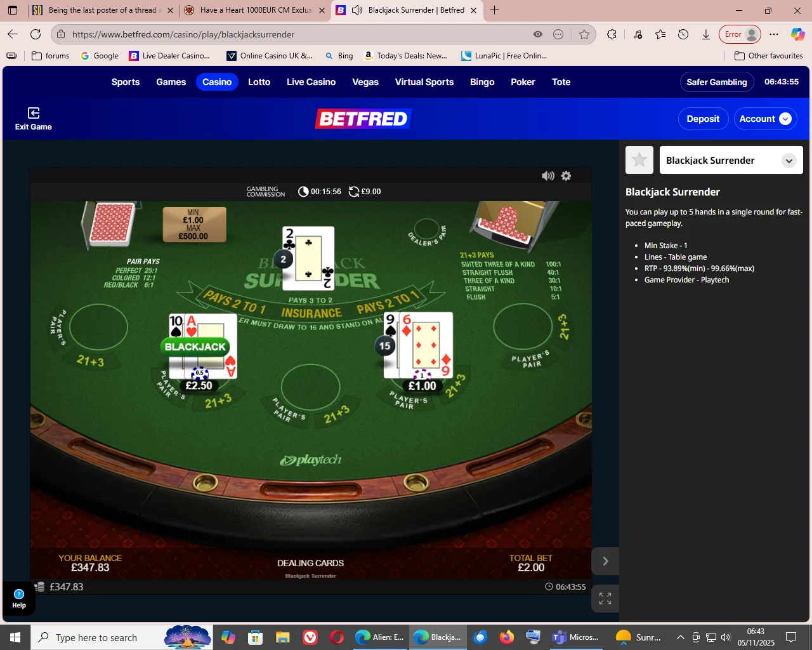Open the Vegas section
The width and height of the screenshot is (812, 650).
pyautogui.click(x=365, y=82)
